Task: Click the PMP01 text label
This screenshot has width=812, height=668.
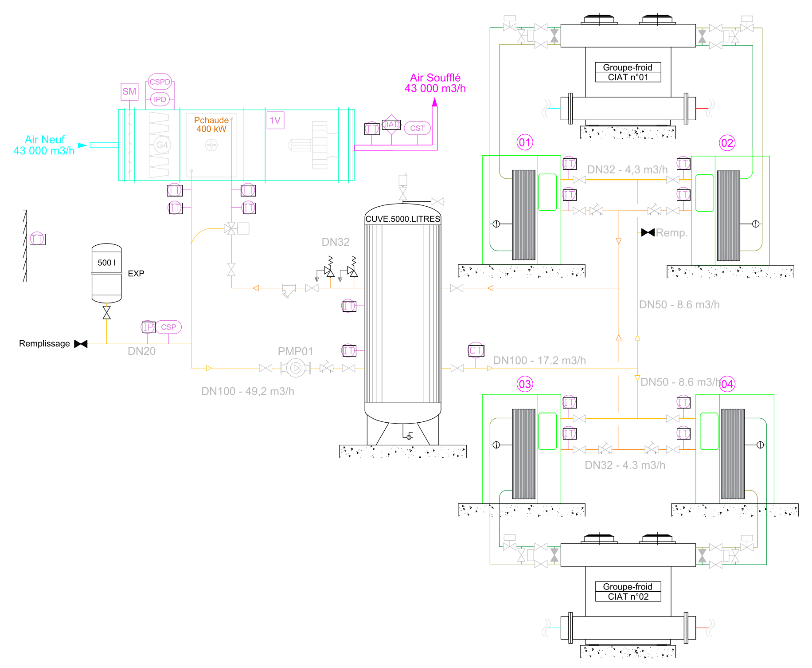Action: pyautogui.click(x=296, y=351)
